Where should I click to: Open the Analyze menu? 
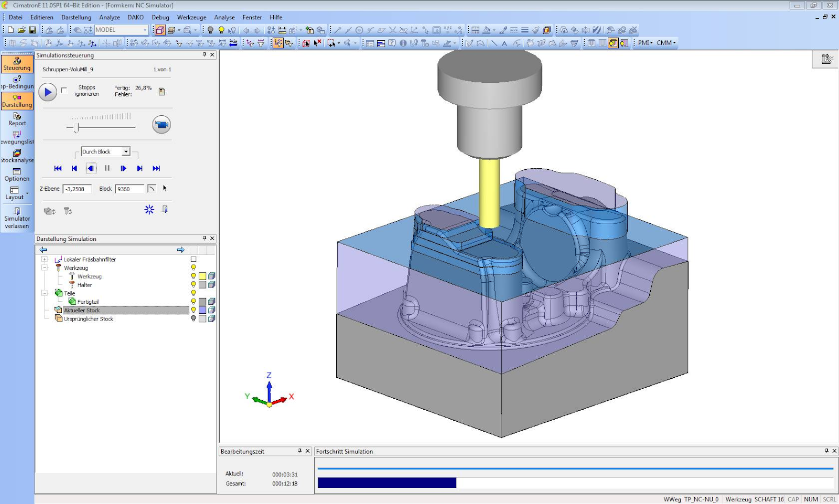coord(110,17)
